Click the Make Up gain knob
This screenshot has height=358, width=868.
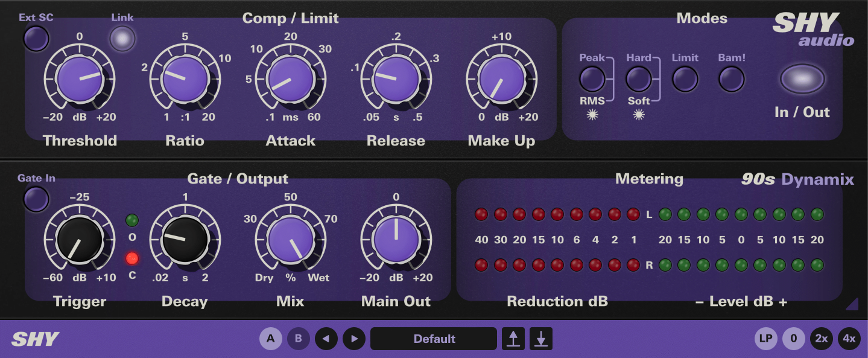501,79
